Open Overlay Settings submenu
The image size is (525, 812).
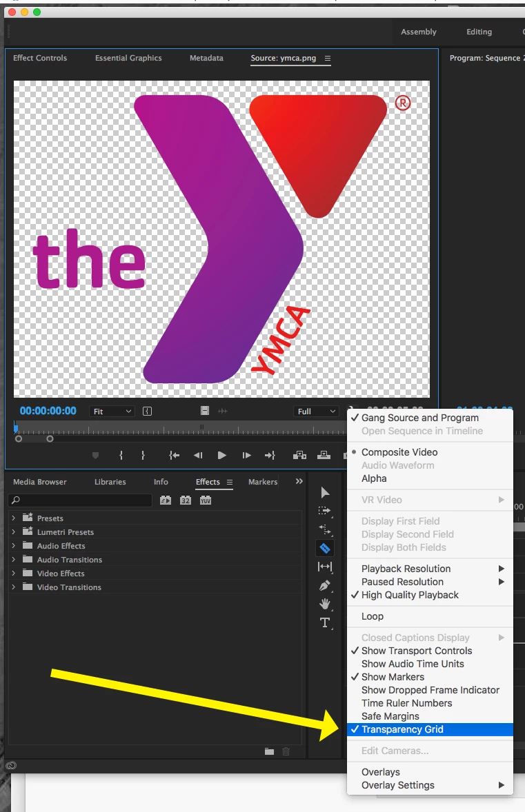coord(430,785)
